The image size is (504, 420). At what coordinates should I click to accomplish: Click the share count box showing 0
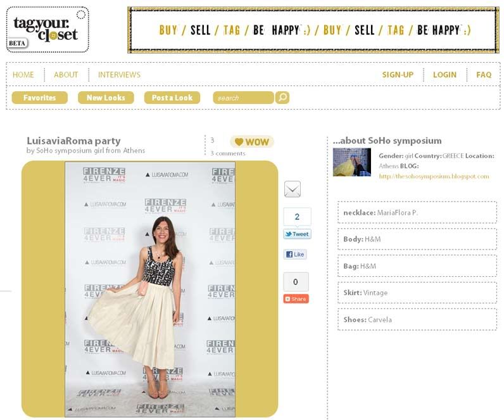(x=296, y=282)
